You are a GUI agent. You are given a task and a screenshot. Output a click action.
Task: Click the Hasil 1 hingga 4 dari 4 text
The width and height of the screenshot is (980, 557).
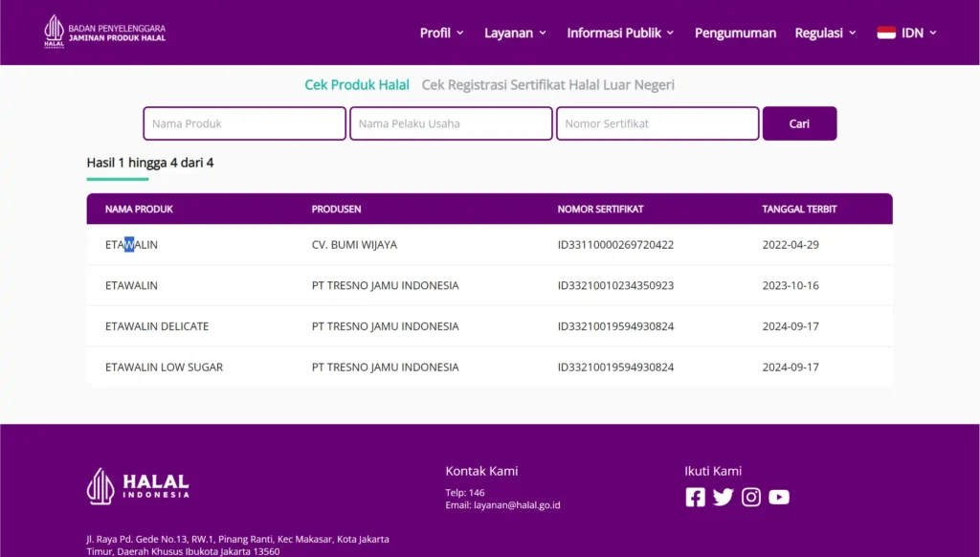(x=150, y=163)
